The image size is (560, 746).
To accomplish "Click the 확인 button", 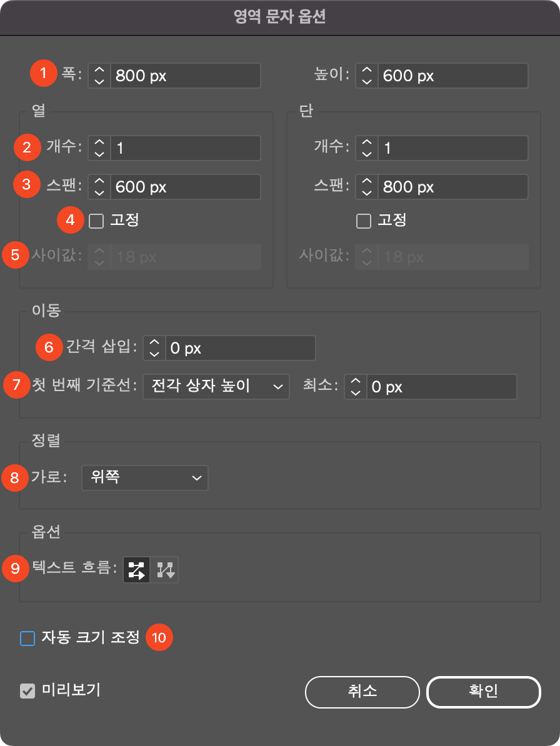I will [483, 692].
